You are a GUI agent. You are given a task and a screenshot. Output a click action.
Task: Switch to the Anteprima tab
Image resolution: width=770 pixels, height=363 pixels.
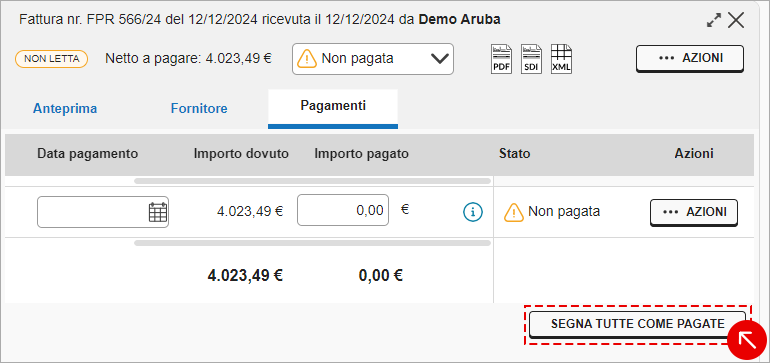(65, 109)
